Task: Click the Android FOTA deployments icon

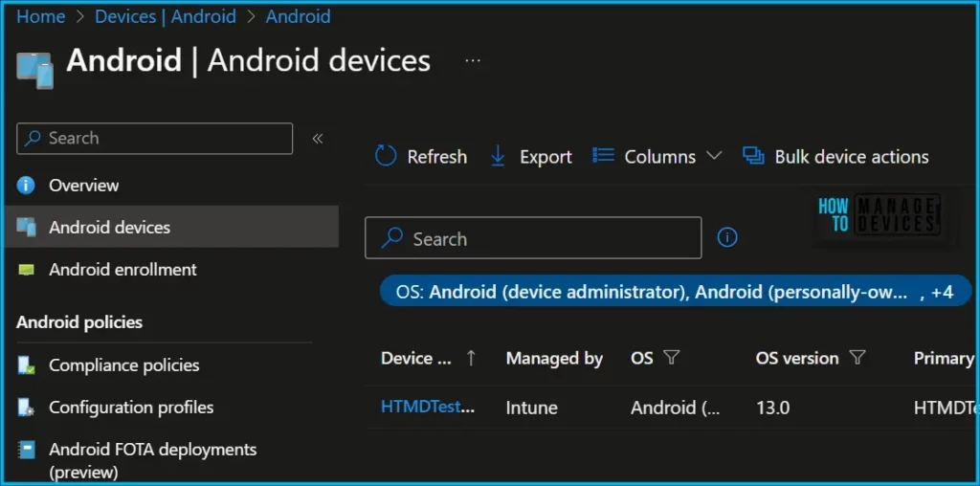Action: click(x=26, y=450)
